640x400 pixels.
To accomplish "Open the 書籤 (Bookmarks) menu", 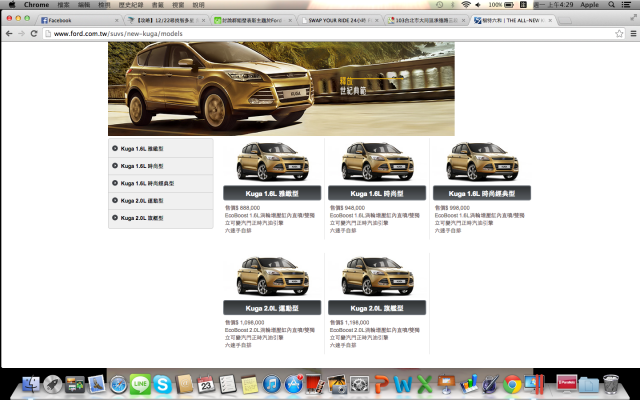I will coord(158,5).
